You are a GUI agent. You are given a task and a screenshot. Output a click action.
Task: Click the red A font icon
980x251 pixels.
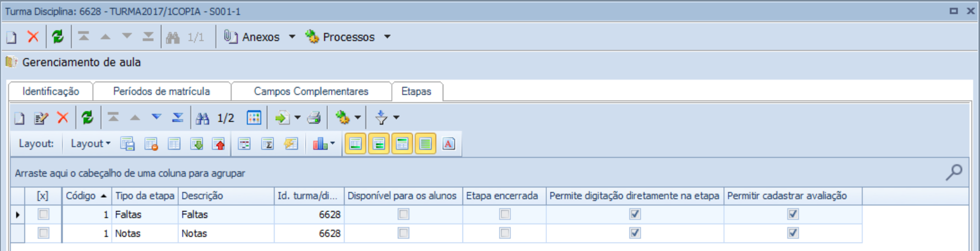coord(449,144)
